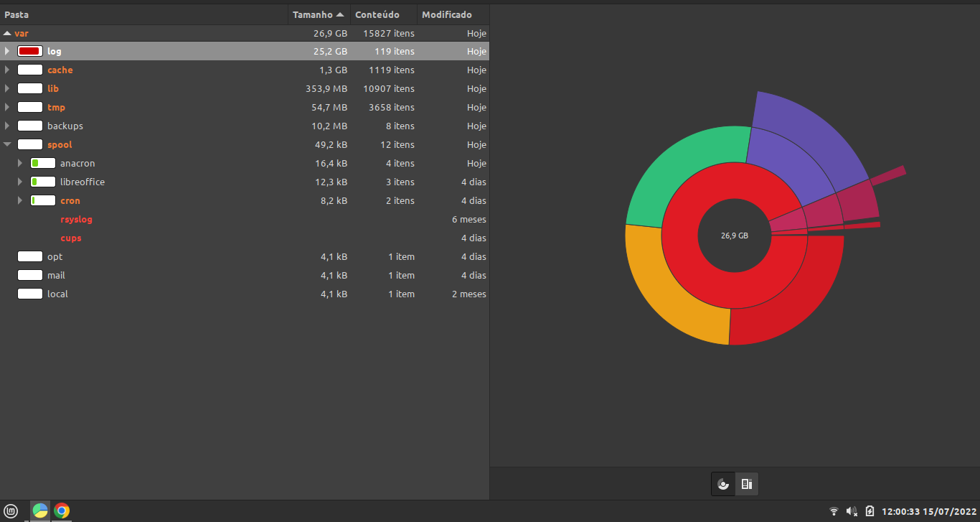Collapse the spool folder

[7, 144]
